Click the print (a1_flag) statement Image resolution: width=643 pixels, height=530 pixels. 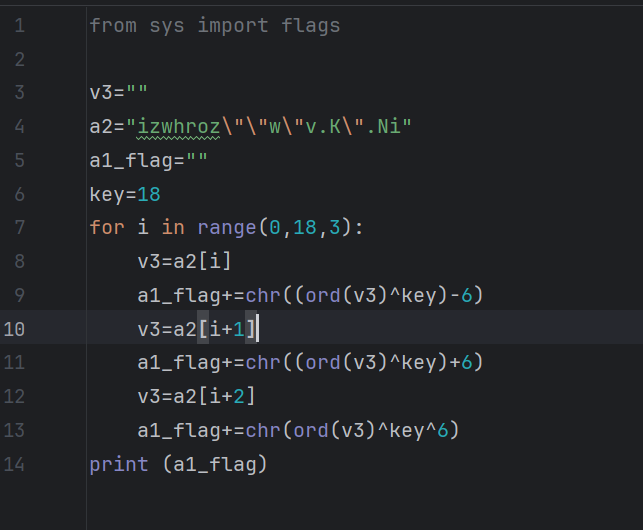(178, 465)
